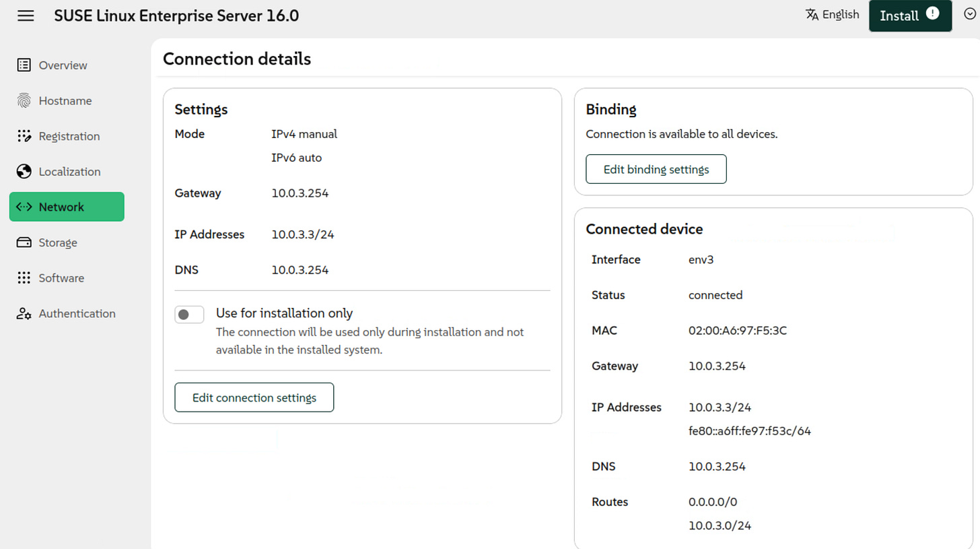Image resolution: width=980 pixels, height=549 pixels.
Task: Click the route 0.0.0.0/0
Action: point(713,503)
